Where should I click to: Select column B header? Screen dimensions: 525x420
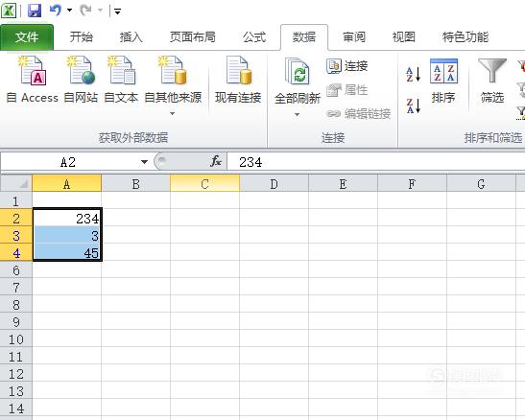pyautogui.click(x=135, y=183)
